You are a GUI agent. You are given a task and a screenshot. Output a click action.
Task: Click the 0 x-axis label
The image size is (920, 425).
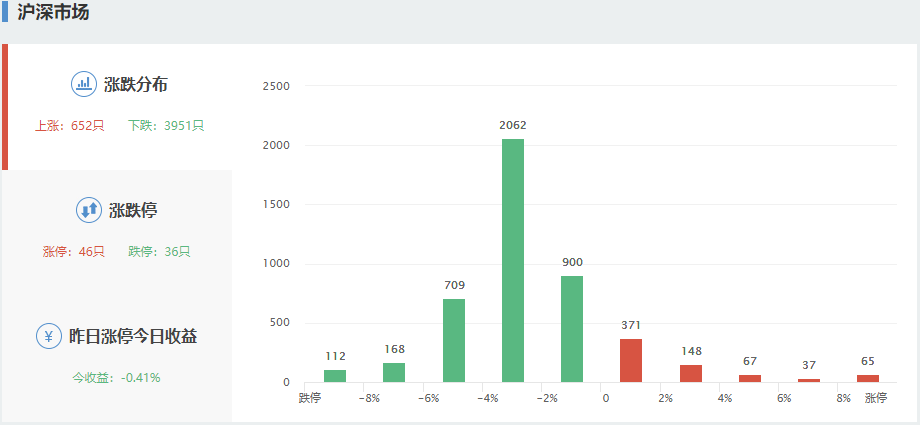click(x=606, y=399)
